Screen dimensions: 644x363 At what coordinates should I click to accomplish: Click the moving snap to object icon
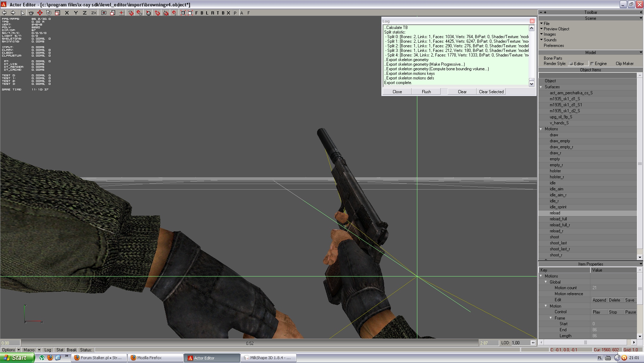(139, 13)
